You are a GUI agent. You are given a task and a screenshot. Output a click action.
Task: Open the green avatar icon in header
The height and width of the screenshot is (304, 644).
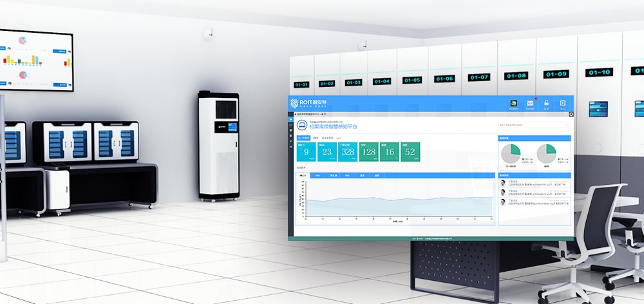point(513,103)
